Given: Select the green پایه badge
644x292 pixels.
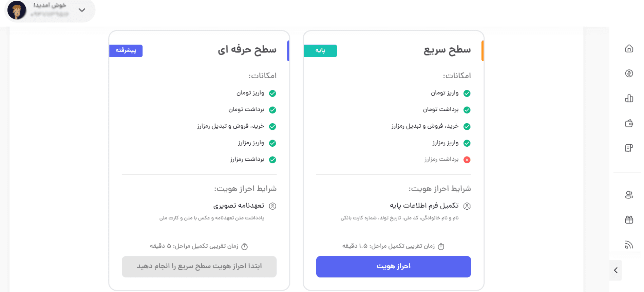Looking at the screenshot, I should (320, 50).
